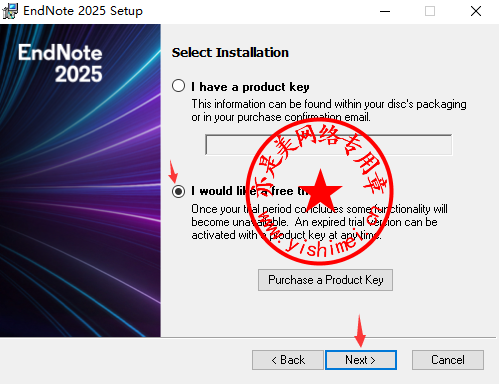Click the 'I have a product key' label text

[x=250, y=87]
